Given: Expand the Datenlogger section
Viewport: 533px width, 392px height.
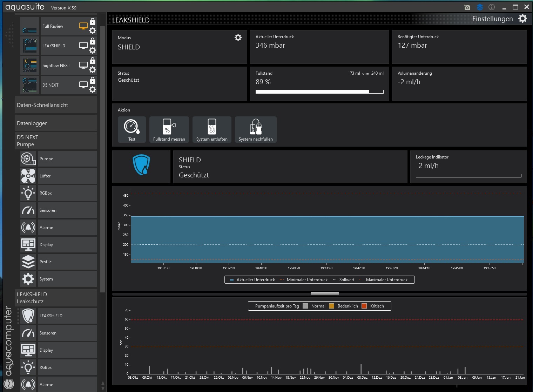Looking at the screenshot, I should 56,123.
